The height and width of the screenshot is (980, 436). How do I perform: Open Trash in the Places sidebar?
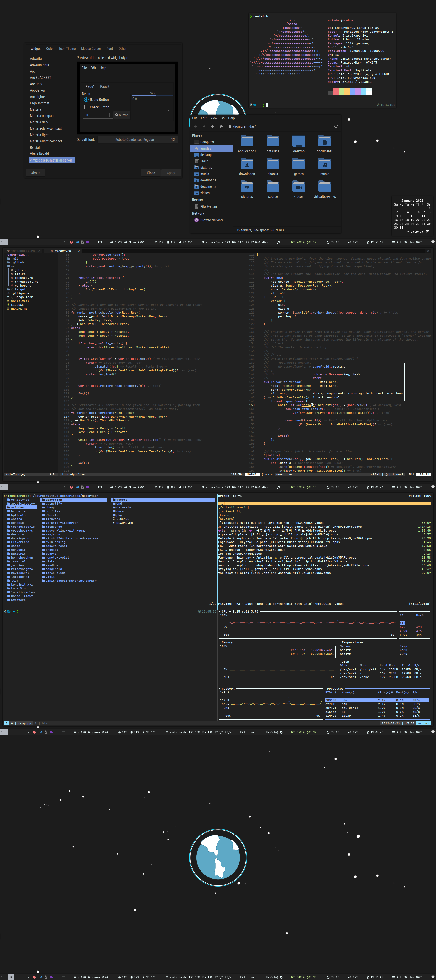coord(204,161)
